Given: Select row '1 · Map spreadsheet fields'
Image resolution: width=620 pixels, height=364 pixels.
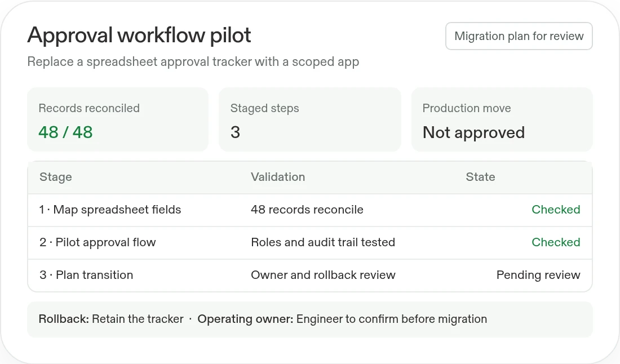Looking at the screenshot, I should [x=310, y=210].
